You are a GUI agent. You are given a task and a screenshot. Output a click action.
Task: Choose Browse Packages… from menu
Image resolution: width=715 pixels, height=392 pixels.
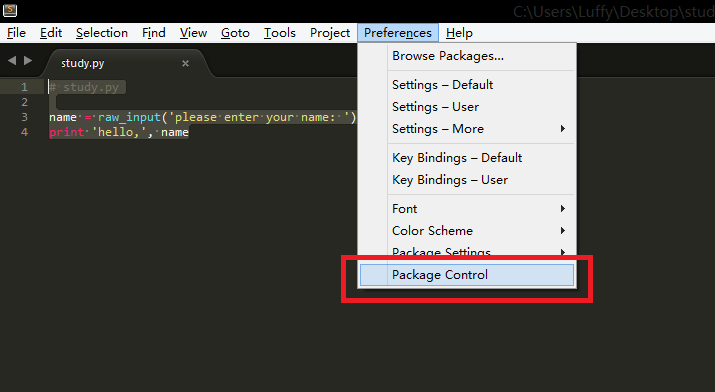(x=466, y=56)
